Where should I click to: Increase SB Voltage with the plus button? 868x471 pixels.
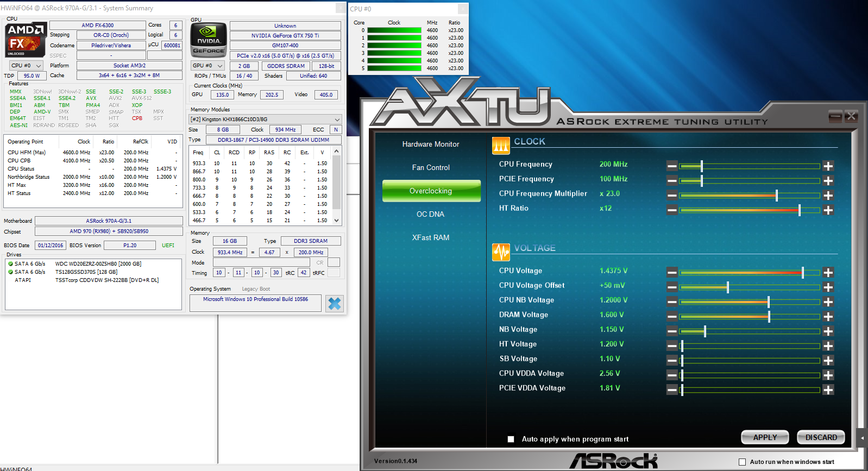point(828,360)
